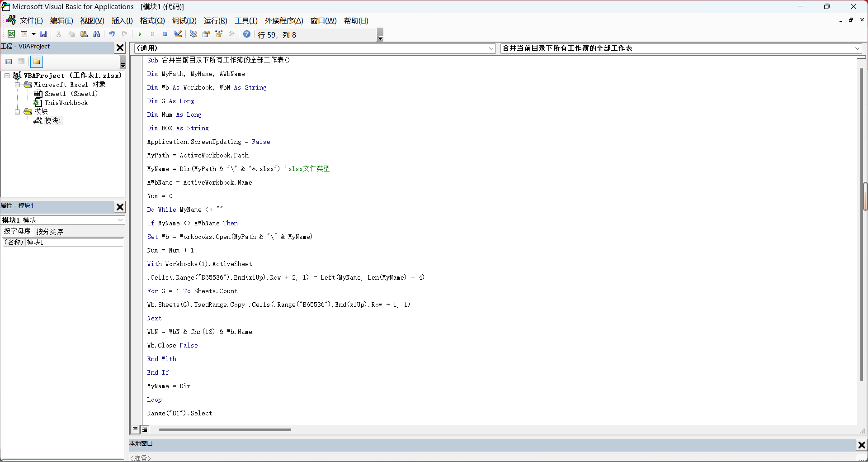Toggle Design Mode icon
The height and width of the screenshot is (462, 868).
tap(178, 34)
